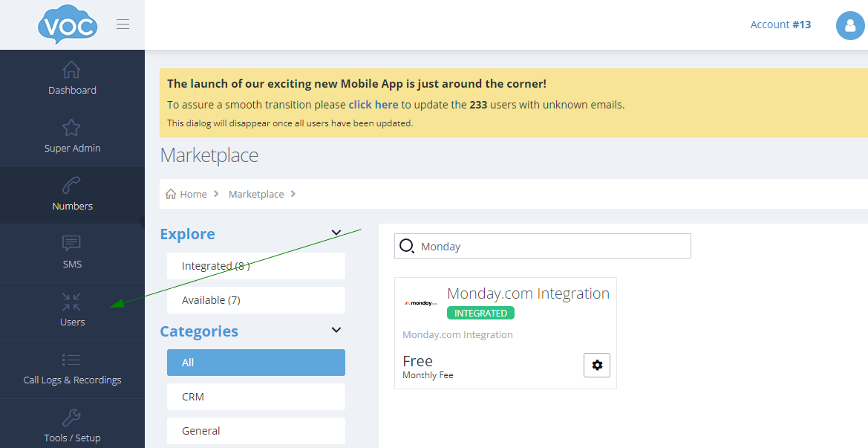Open Tools / Setup wrench icon
Screen dimensions: 868x448
(72, 418)
